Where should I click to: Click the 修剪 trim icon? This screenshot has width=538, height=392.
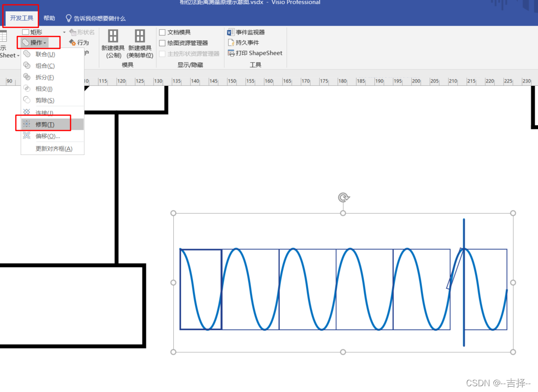point(27,124)
